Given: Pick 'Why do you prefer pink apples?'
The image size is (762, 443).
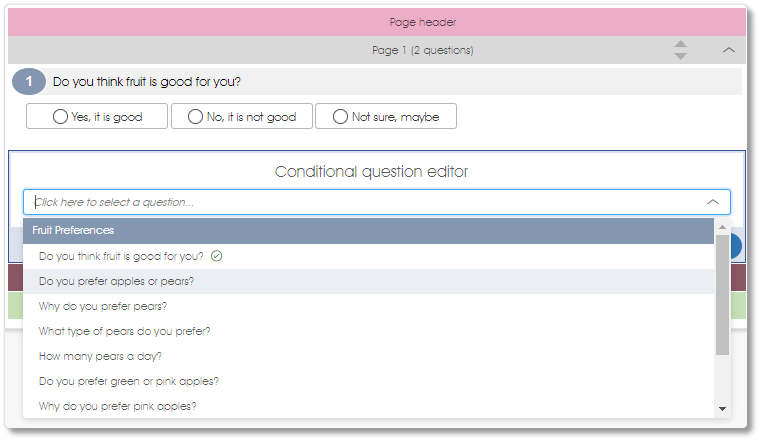Looking at the screenshot, I should [368, 406].
